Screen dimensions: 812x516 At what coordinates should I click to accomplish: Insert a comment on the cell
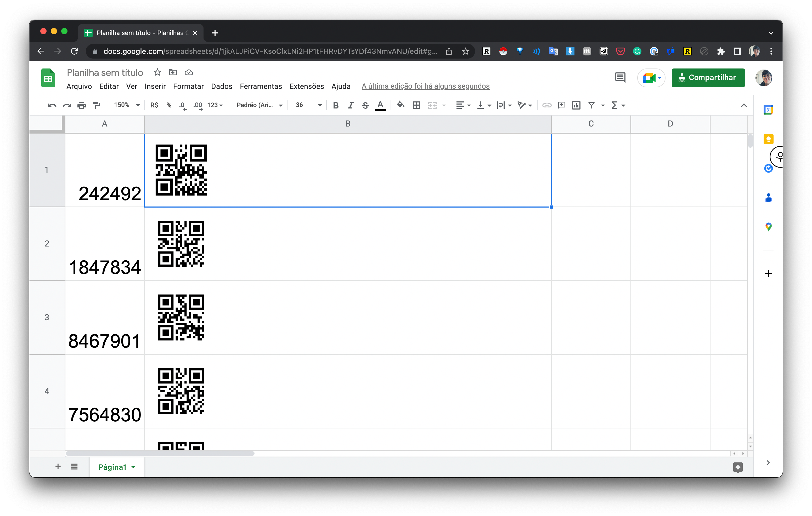[561, 105]
